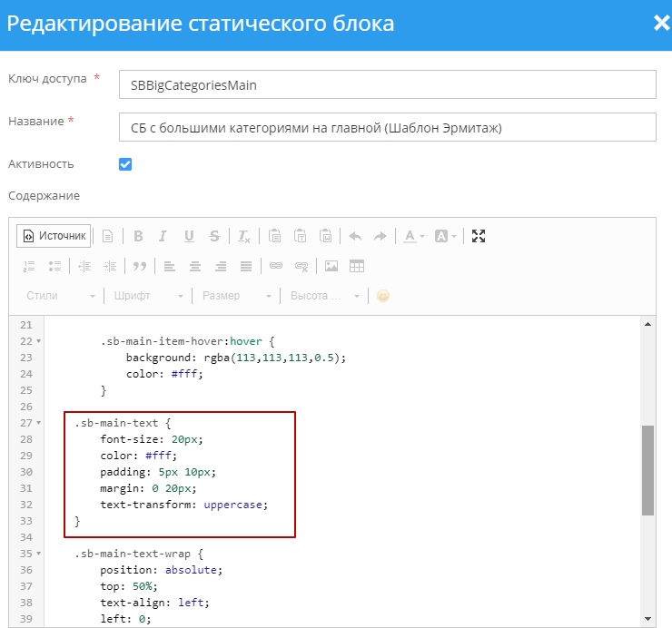Image resolution: width=672 pixels, height=628 pixels.
Task: Collapse code fold at line 22
Action: click(38, 341)
